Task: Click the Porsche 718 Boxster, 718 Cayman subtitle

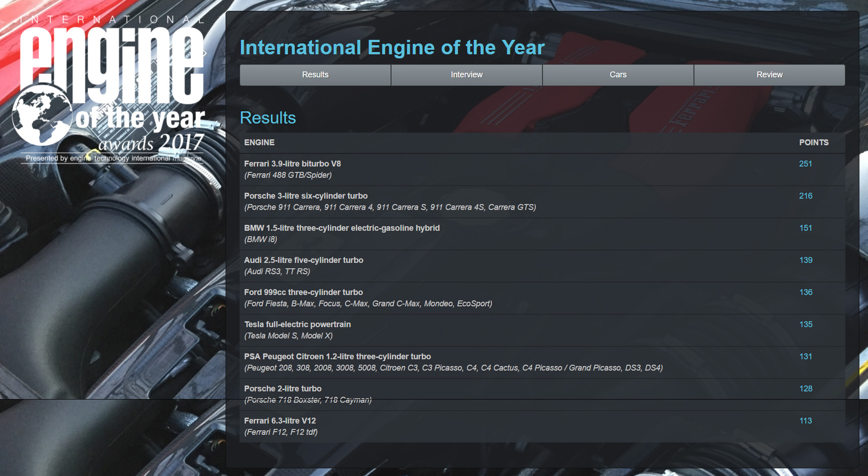Action: click(x=308, y=400)
